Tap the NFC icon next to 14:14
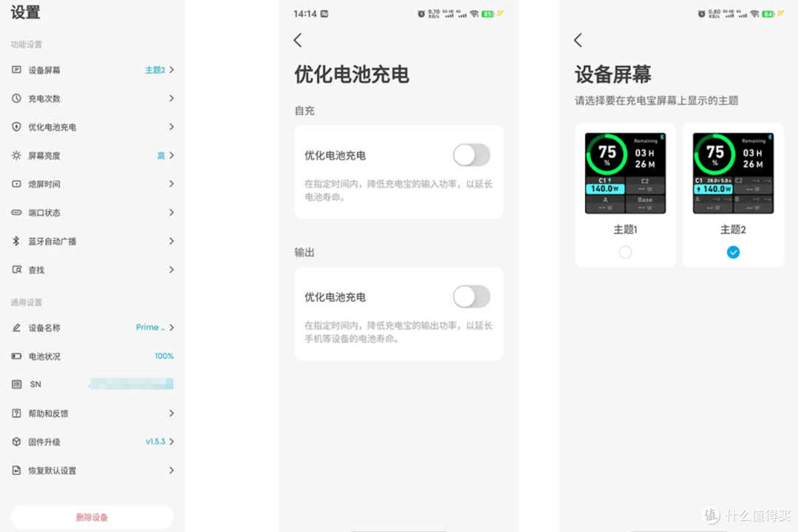Screen dimensions: 798x532 324,14
